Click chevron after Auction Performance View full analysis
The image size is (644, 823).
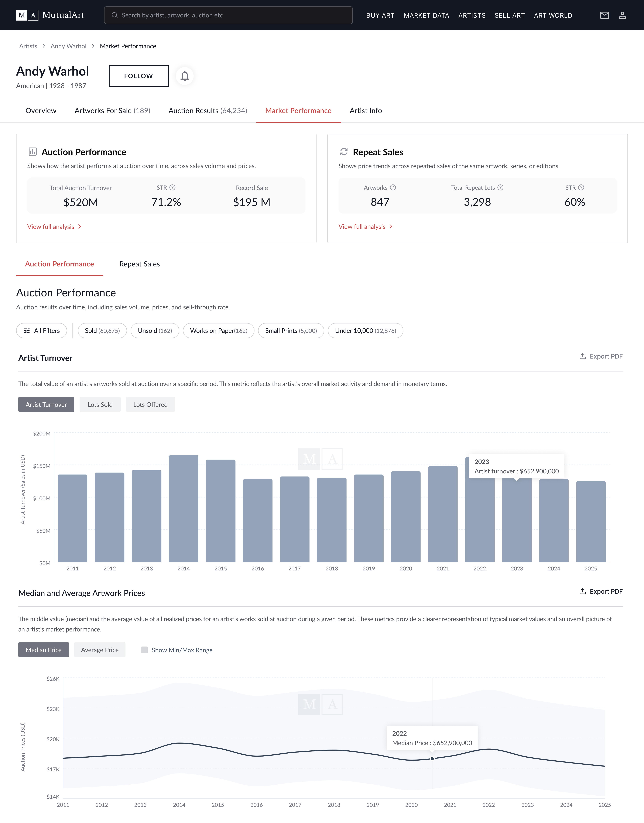pyautogui.click(x=80, y=227)
